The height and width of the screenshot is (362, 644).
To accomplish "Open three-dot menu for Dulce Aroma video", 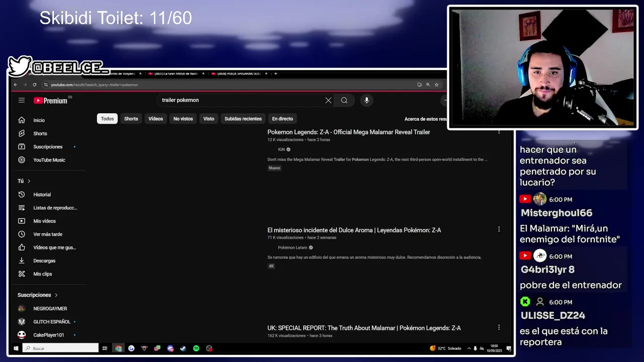I will click(499, 229).
